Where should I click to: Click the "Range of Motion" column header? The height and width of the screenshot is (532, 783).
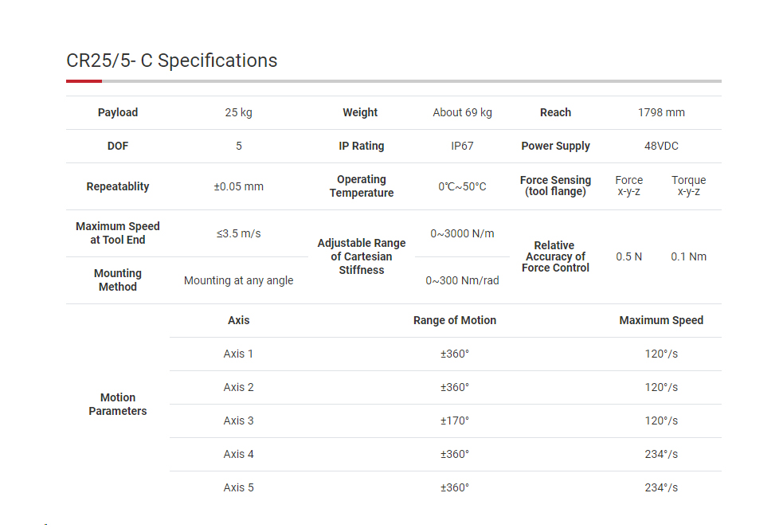coord(454,321)
